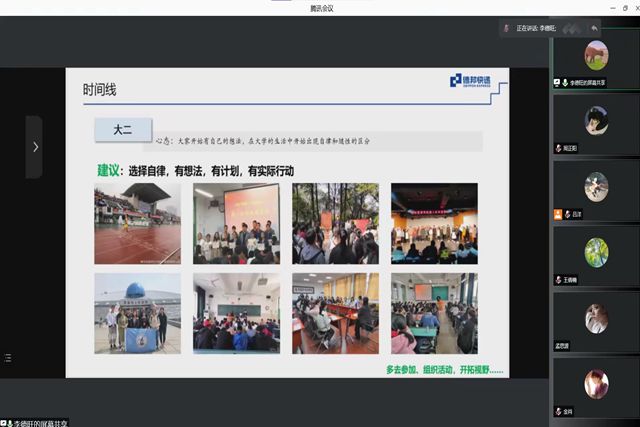640x427 pixels.
Task: Click the list icon at lower left
Action: (x=8, y=357)
